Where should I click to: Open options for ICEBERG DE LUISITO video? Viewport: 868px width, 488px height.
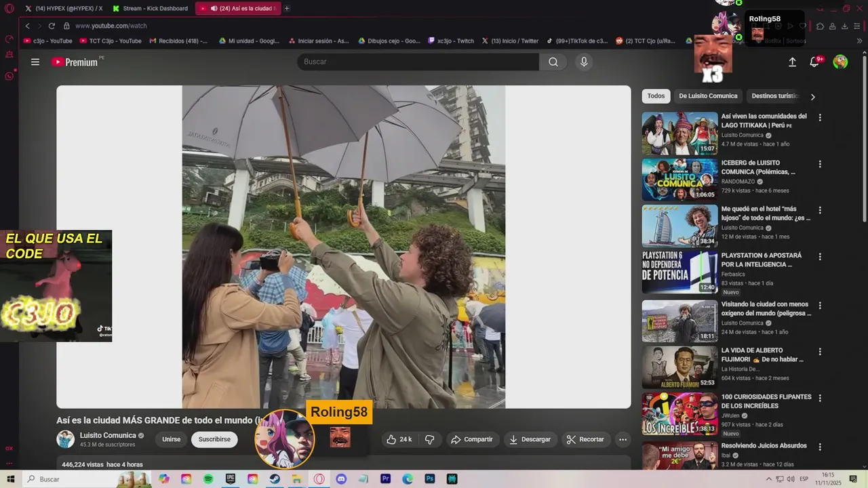pos(820,164)
